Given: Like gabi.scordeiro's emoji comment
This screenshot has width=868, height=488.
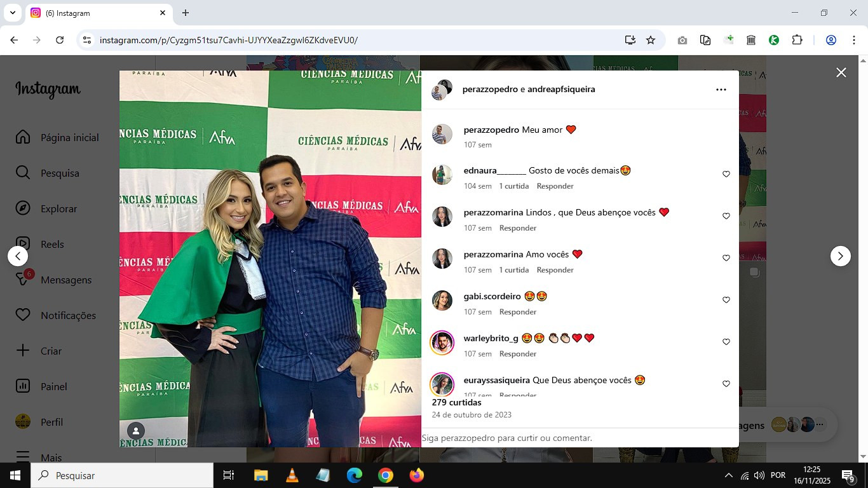Looking at the screenshot, I should (x=726, y=300).
